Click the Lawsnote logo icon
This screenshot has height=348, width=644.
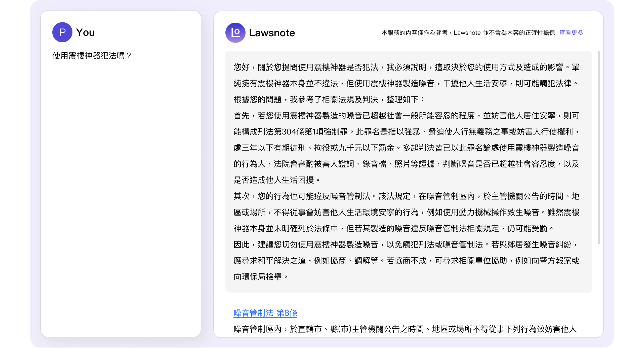pyautogui.click(x=235, y=33)
